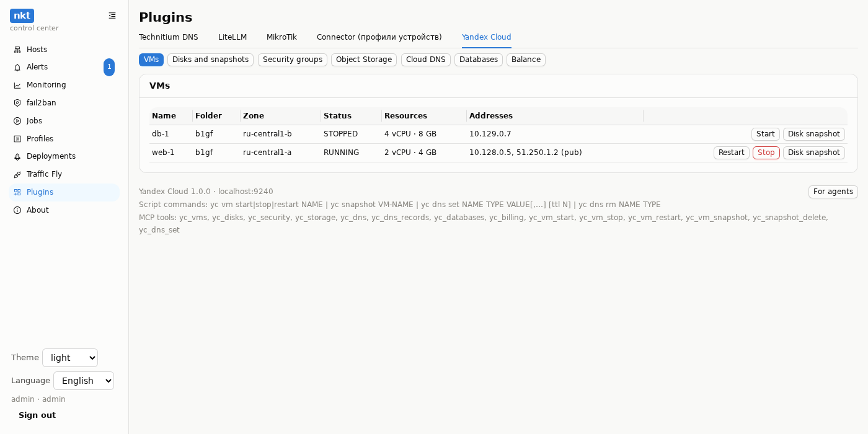The image size is (868, 434).
Task: Open the Connector (профили устройств) tab
Action: [379, 37]
